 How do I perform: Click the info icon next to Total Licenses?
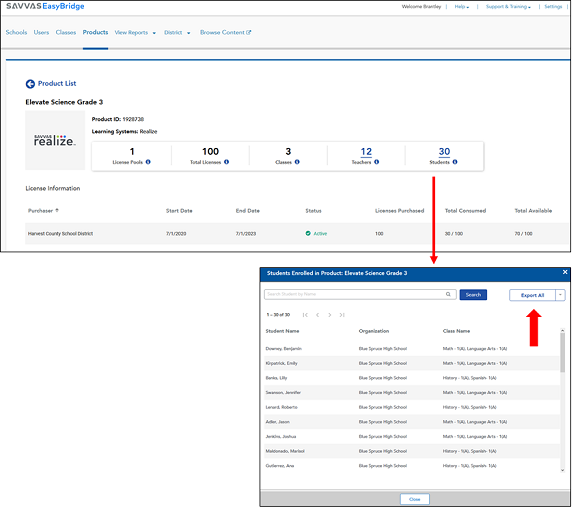coord(226,162)
